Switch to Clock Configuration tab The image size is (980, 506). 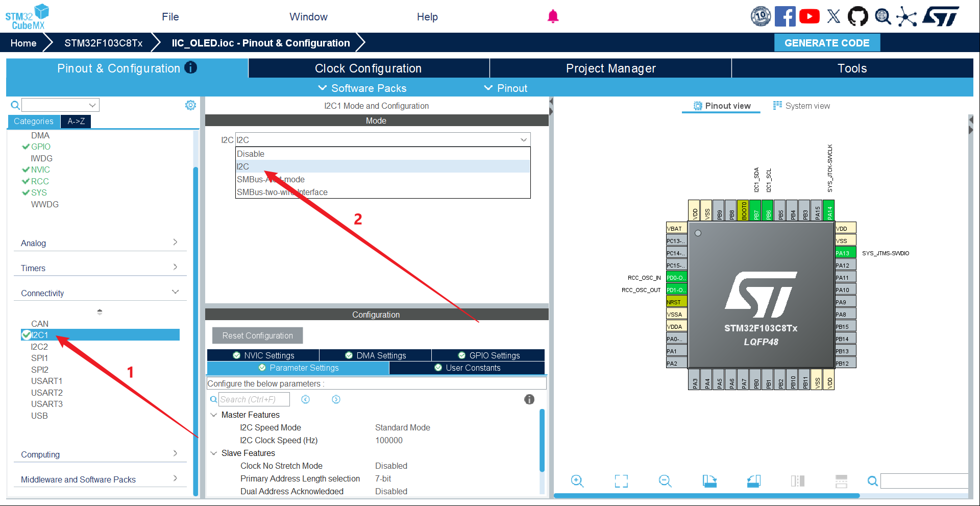tap(369, 68)
